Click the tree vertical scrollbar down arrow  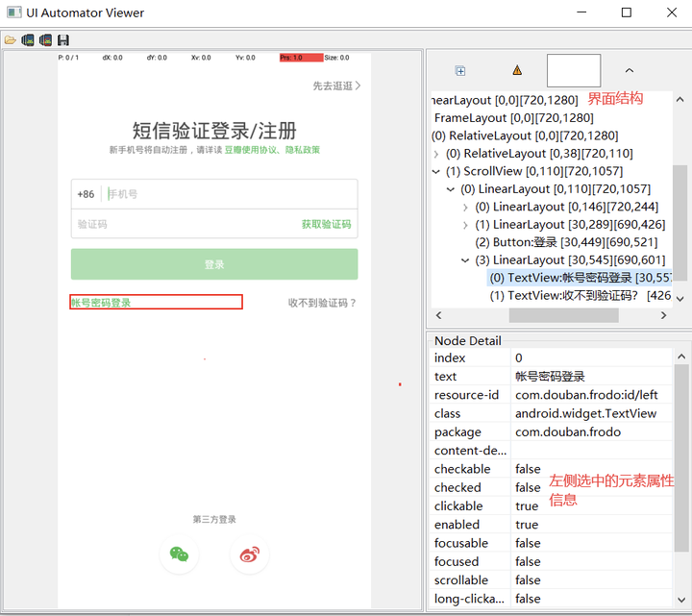coord(680,299)
